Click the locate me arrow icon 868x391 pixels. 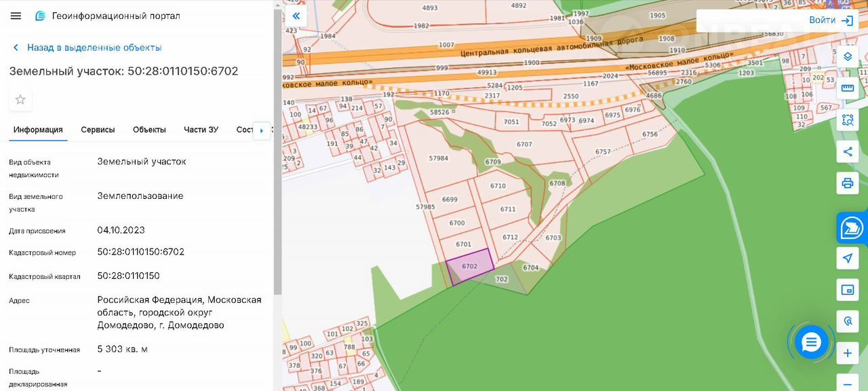(x=847, y=259)
